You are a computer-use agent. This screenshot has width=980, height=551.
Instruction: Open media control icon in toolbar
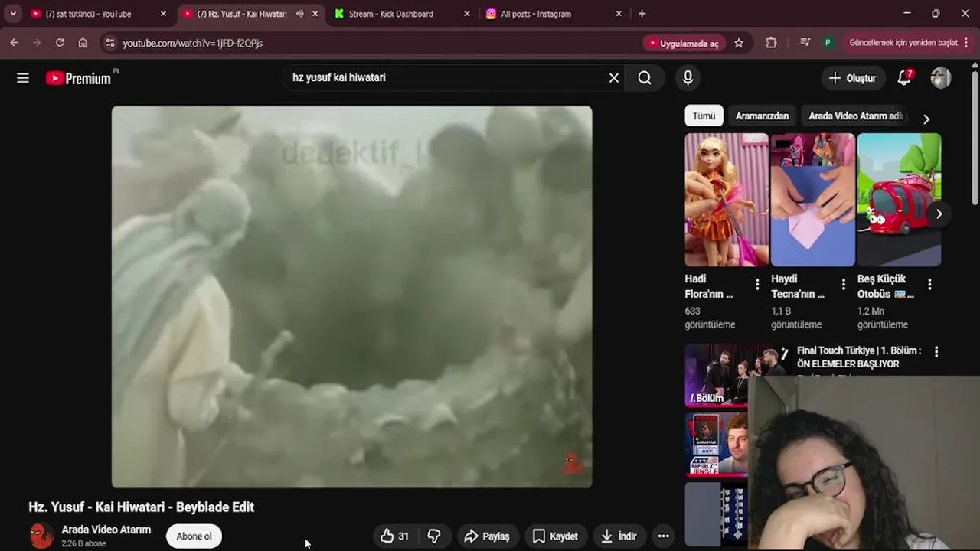point(805,43)
